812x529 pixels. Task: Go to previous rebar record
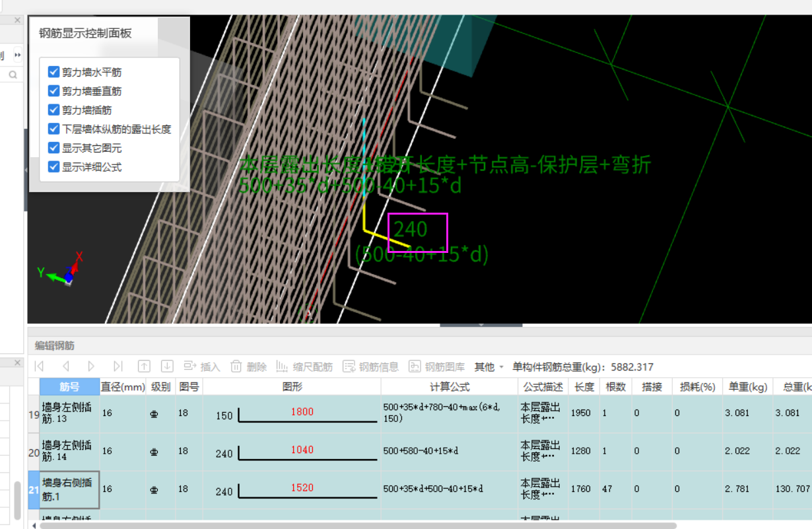[x=65, y=367]
